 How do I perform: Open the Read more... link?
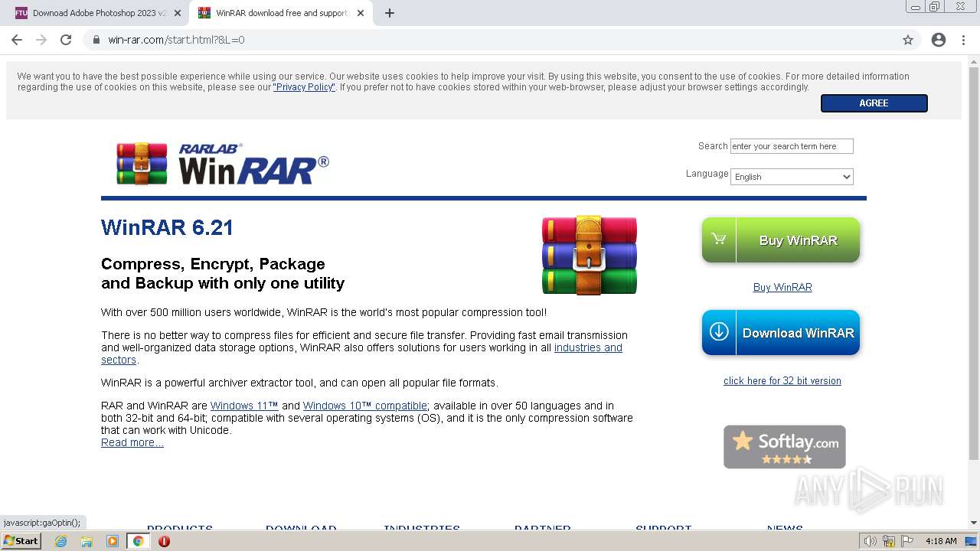(x=132, y=442)
